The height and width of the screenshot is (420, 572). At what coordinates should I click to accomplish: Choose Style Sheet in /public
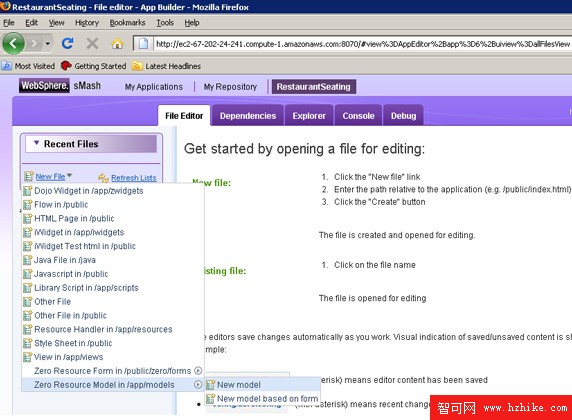click(x=73, y=343)
